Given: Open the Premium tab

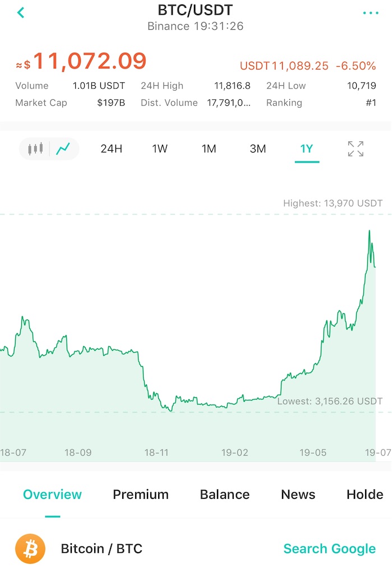Looking at the screenshot, I should (x=141, y=494).
